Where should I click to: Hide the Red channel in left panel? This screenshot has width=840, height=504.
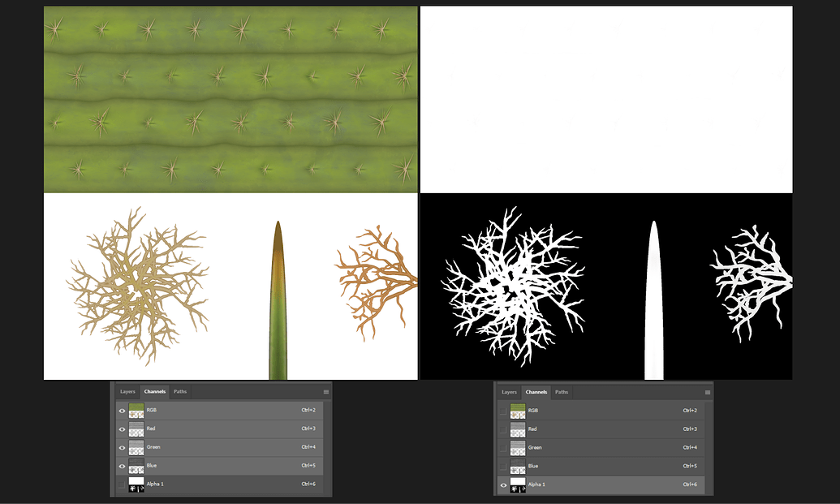click(x=122, y=429)
